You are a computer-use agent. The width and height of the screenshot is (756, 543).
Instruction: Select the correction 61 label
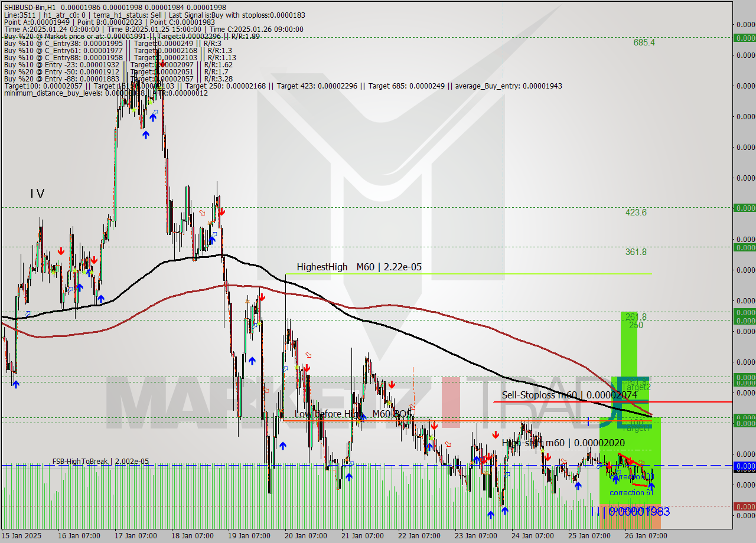coord(630,492)
